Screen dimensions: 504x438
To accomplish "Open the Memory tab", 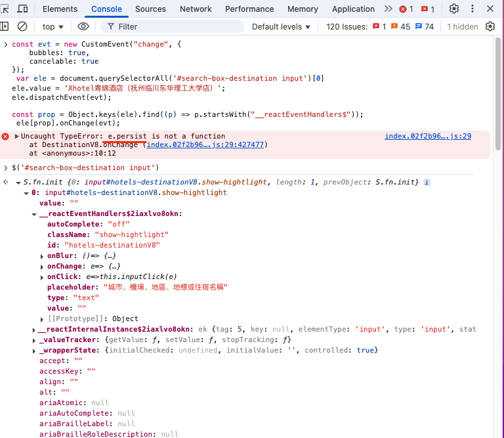I will [303, 9].
